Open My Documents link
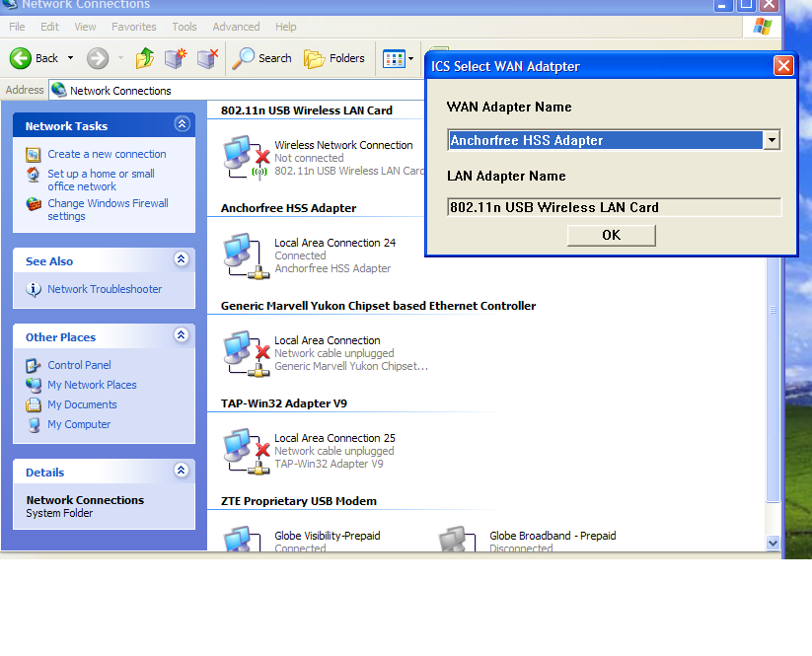Screen dimensions: 812x656 click(x=82, y=404)
